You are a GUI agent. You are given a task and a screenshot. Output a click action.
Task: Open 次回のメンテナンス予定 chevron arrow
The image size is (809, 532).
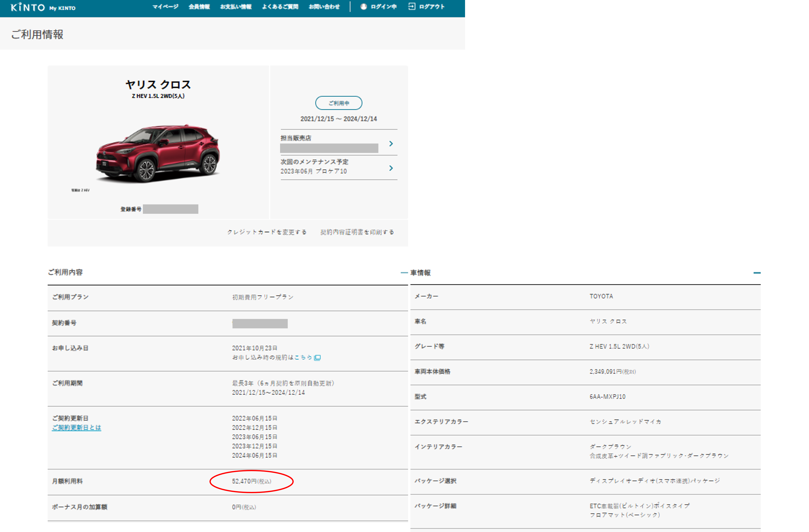391,168
